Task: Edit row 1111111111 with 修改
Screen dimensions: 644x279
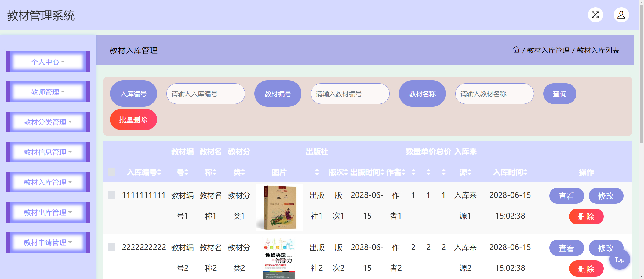Action: point(606,196)
